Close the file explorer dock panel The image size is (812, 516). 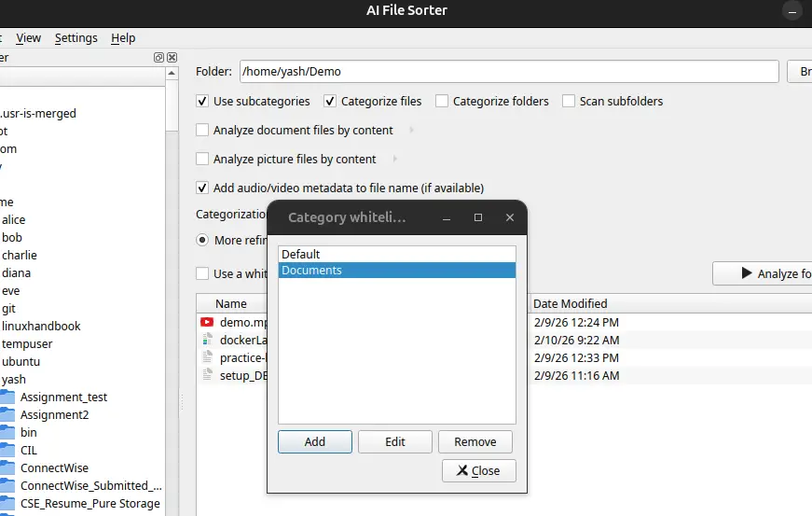(172, 58)
